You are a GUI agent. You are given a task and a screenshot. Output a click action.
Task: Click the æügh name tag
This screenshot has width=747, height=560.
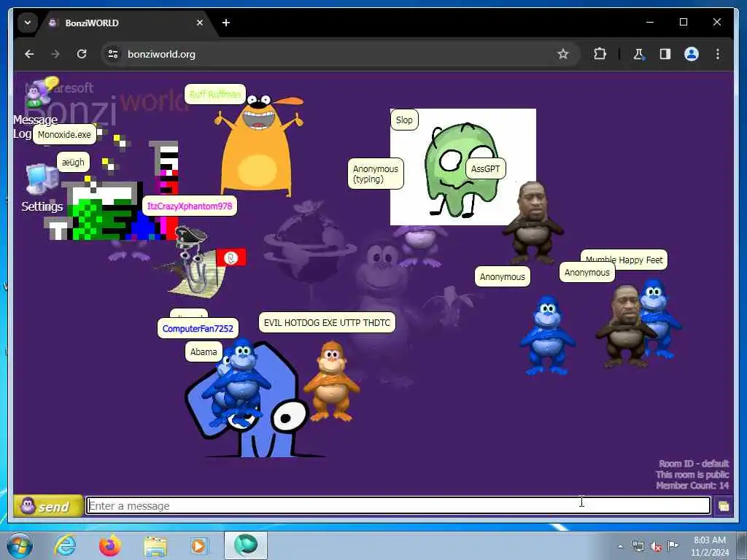73,163
